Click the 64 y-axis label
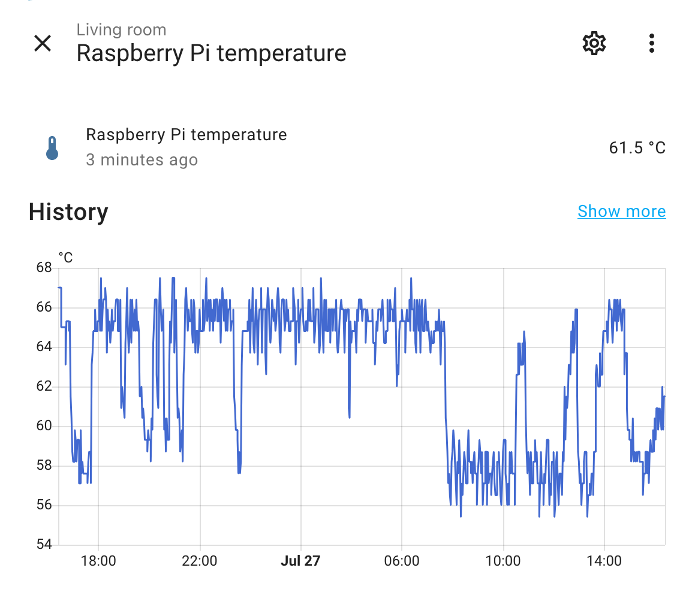Screen dimensions: 695x616 (44, 346)
